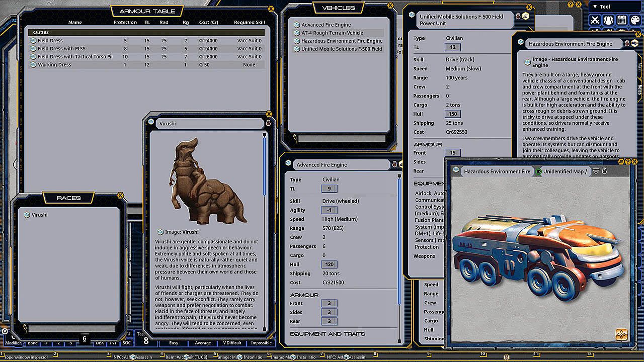The height and width of the screenshot is (362, 644).
Task: Click the Virushi creature image
Action: tap(208, 180)
